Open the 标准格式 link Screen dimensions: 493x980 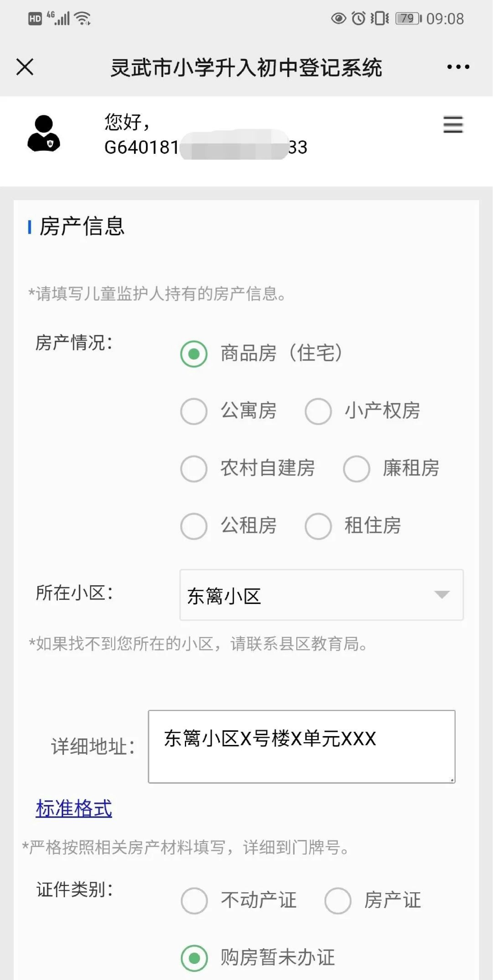(x=74, y=808)
